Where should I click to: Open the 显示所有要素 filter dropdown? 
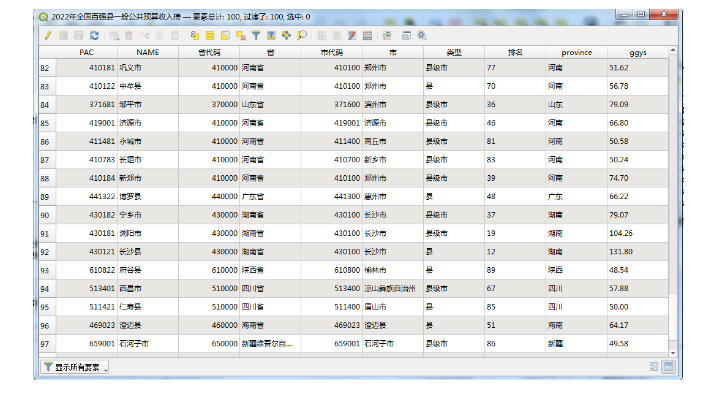pos(75,367)
